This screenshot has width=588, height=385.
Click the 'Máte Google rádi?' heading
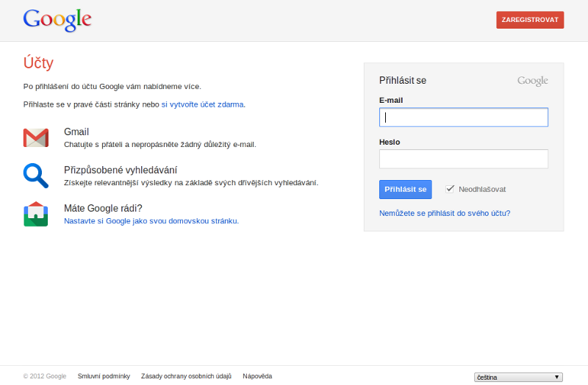click(x=103, y=208)
